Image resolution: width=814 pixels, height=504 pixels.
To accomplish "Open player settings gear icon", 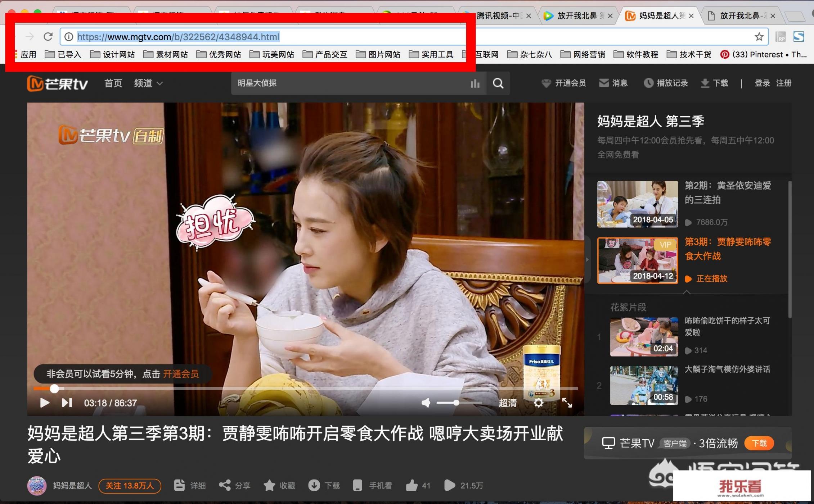I will [x=539, y=403].
